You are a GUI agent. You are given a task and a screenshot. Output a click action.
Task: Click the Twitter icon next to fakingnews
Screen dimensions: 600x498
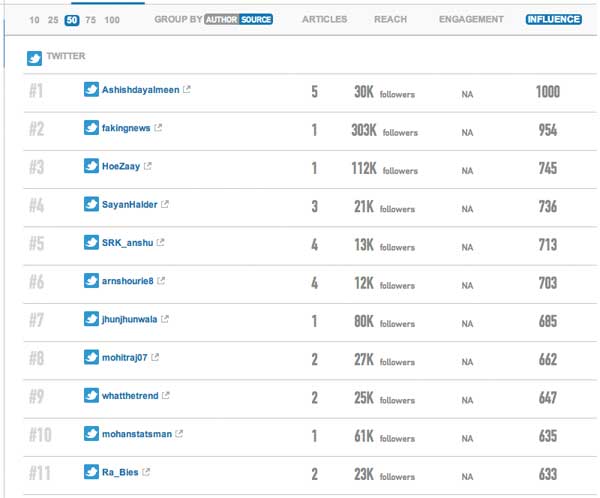pos(91,127)
